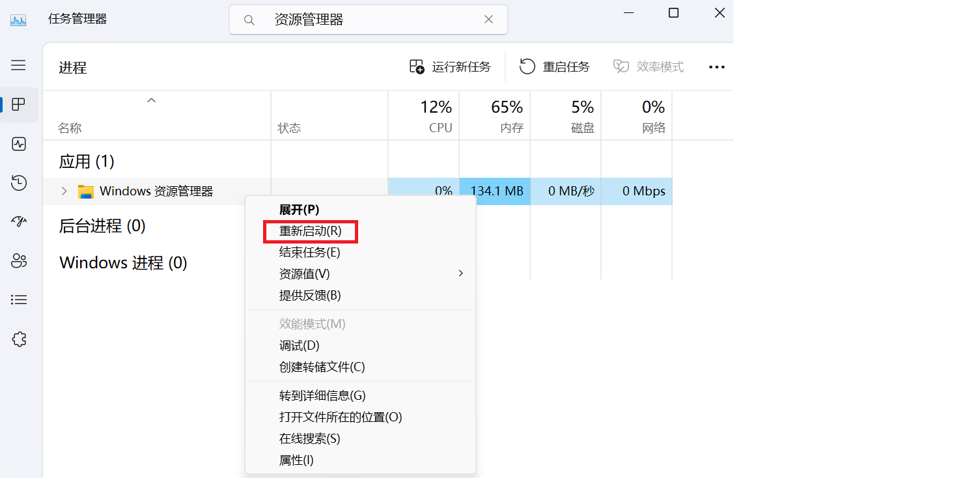The width and height of the screenshot is (980, 489).
Task: Open the hamburger navigation menu
Action: [x=18, y=65]
